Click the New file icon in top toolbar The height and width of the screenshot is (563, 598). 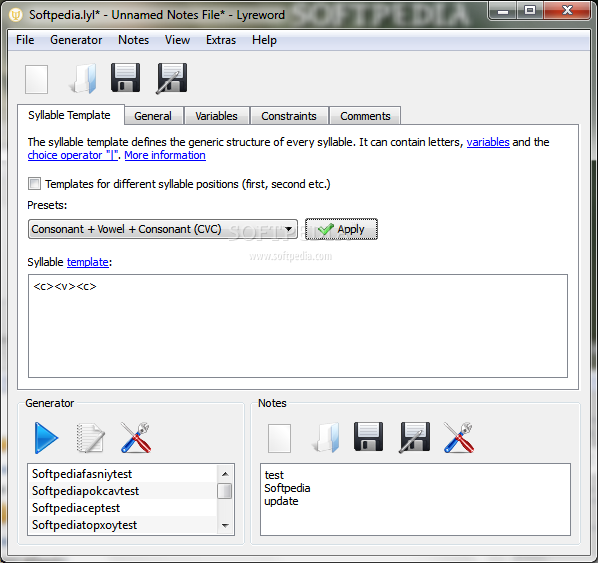pos(36,79)
